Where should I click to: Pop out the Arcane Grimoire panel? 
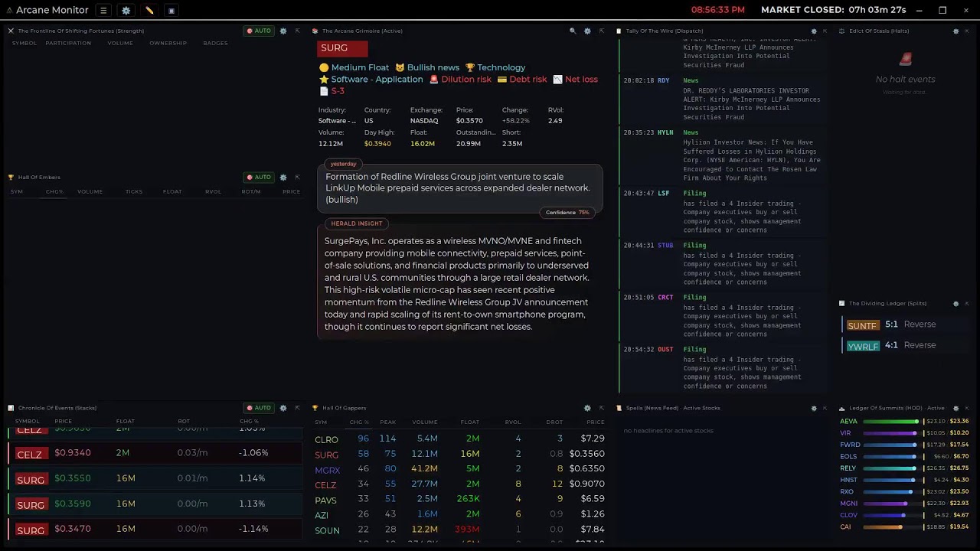tap(601, 31)
